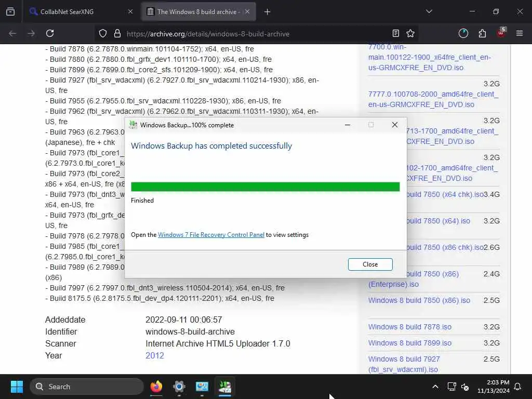Open Control Panel icon in taskbar
Screen dimensions: 532x399
(202, 387)
